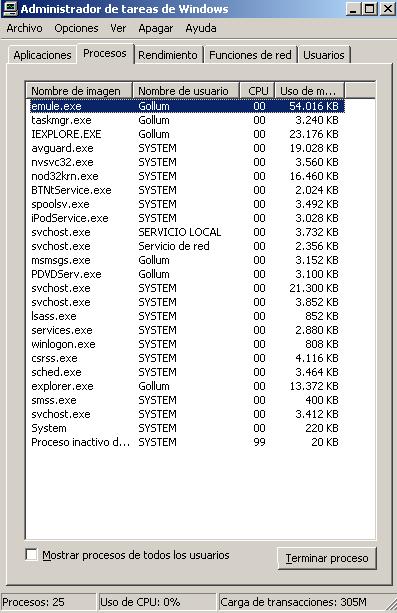Viewport: 397px width, 613px height.
Task: Sort by CPU column header
Action: point(257,91)
